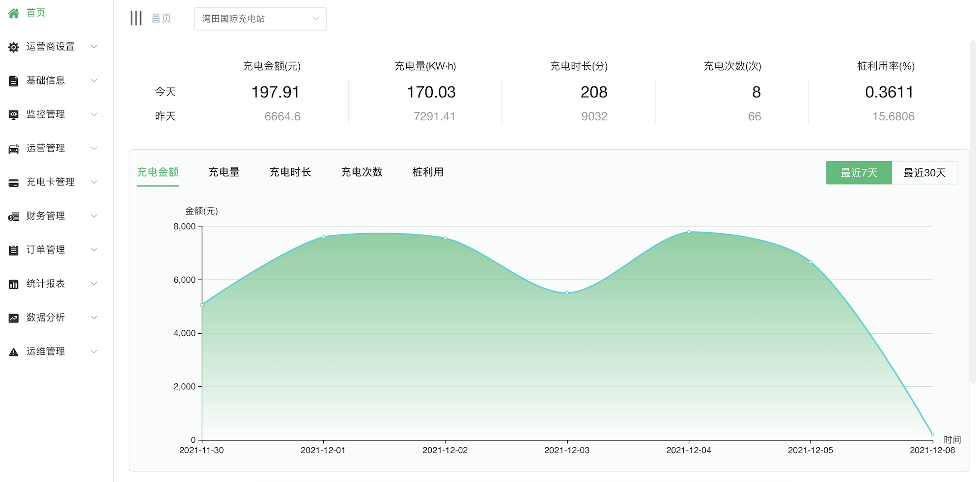980x482 pixels.
Task: Select the 最近7天 range button
Action: 858,173
